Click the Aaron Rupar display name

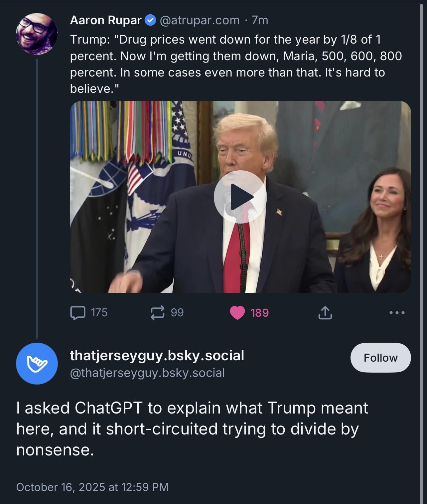[106, 20]
